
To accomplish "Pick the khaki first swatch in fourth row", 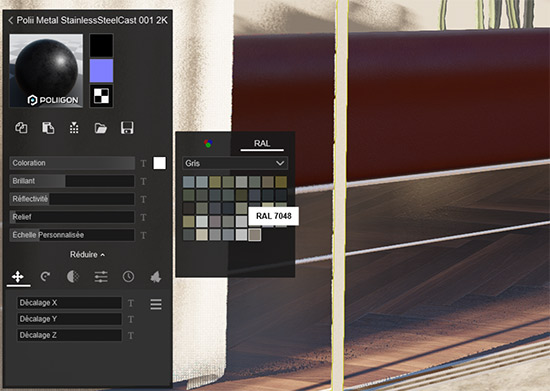I will click(189, 222).
